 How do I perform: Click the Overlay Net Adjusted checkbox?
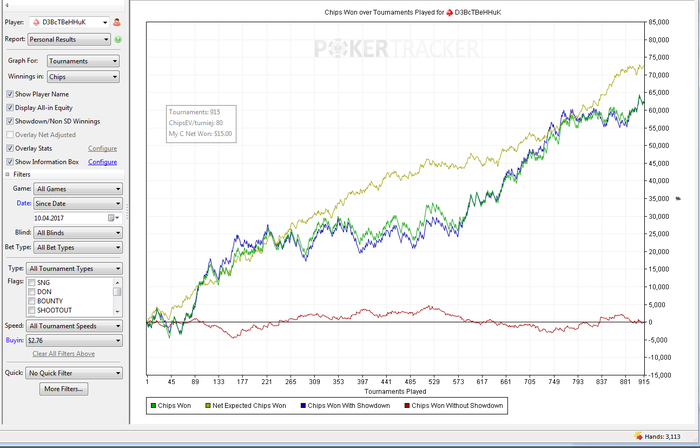(10, 135)
